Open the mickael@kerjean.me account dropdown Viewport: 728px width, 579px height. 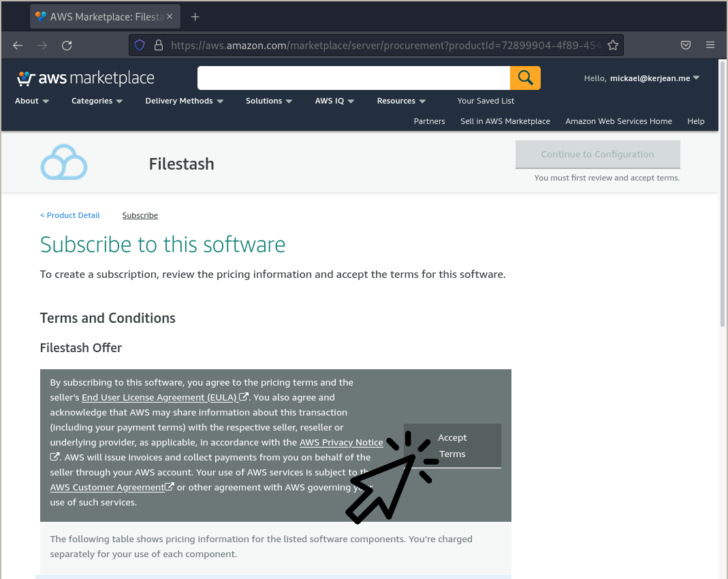[x=642, y=78]
